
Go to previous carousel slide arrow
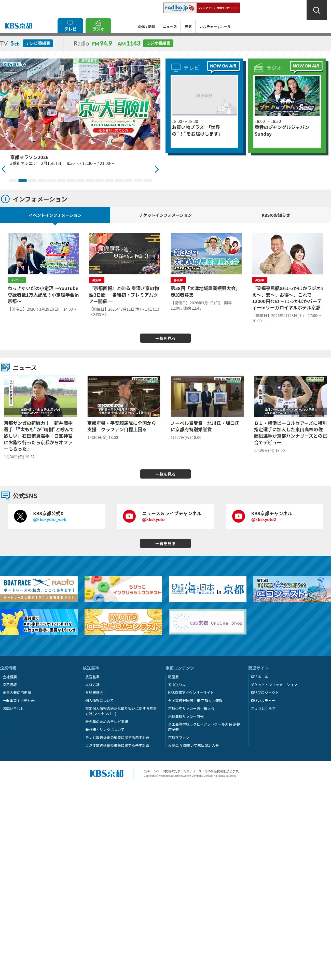coord(4,169)
